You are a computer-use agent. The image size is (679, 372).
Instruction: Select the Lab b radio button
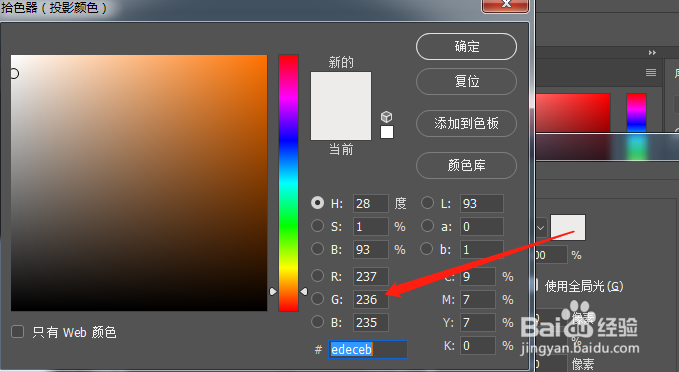(x=427, y=249)
